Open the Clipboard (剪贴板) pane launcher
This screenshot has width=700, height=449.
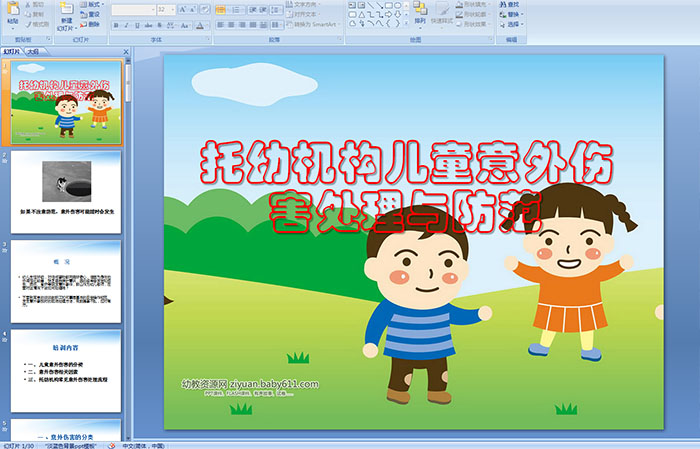pyautogui.click(x=49, y=39)
